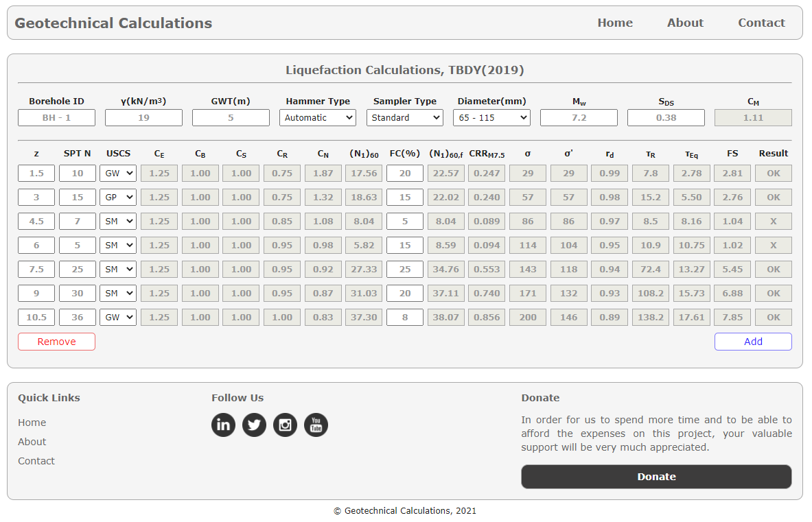Follow the Contact link under Quick Links

pyautogui.click(x=36, y=460)
